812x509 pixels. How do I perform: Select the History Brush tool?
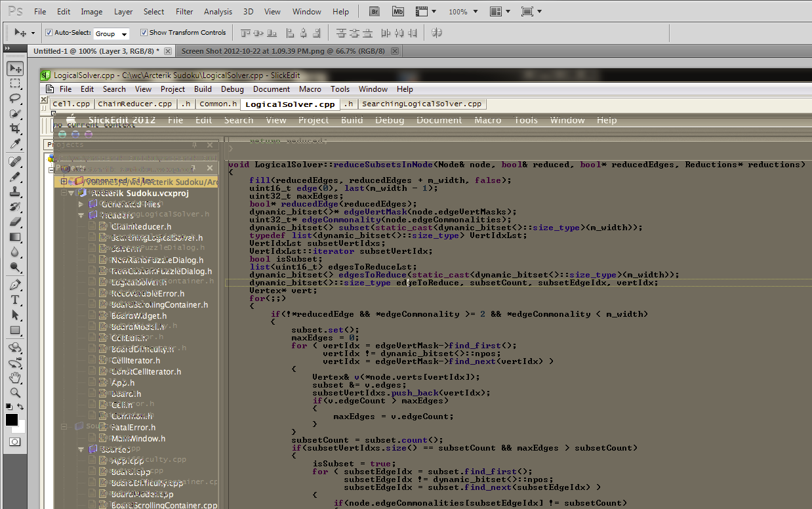[14, 207]
